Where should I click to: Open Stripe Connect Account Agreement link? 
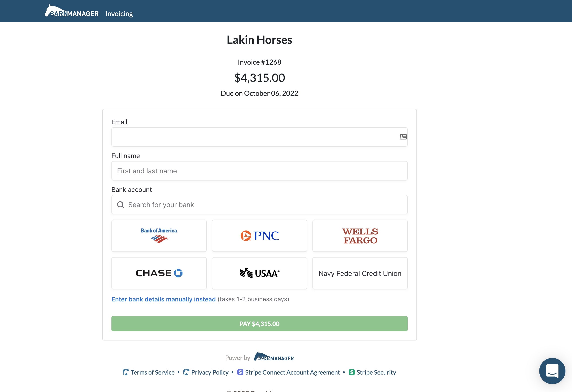288,372
